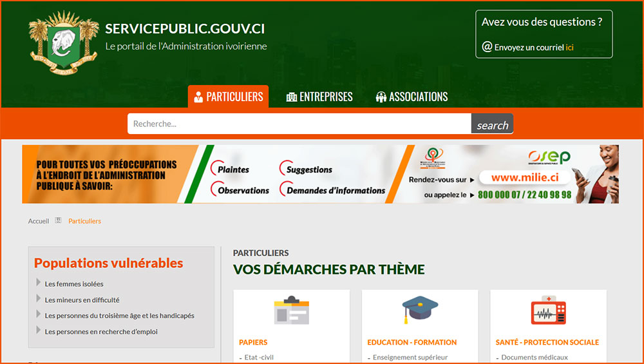The width and height of the screenshot is (644, 364).
Task: Click the Papiers ID card icon
Action: click(291, 311)
